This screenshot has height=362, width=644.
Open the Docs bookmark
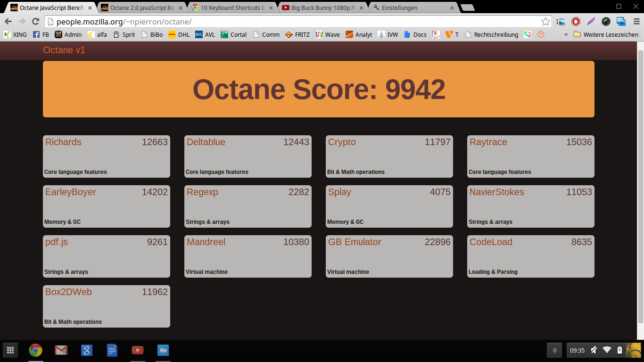[415, 34]
